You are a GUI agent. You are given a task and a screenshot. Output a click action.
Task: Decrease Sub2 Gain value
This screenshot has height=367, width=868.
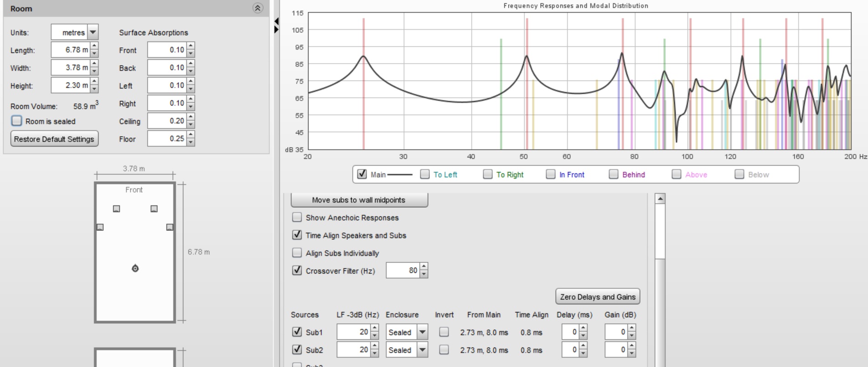(x=631, y=353)
